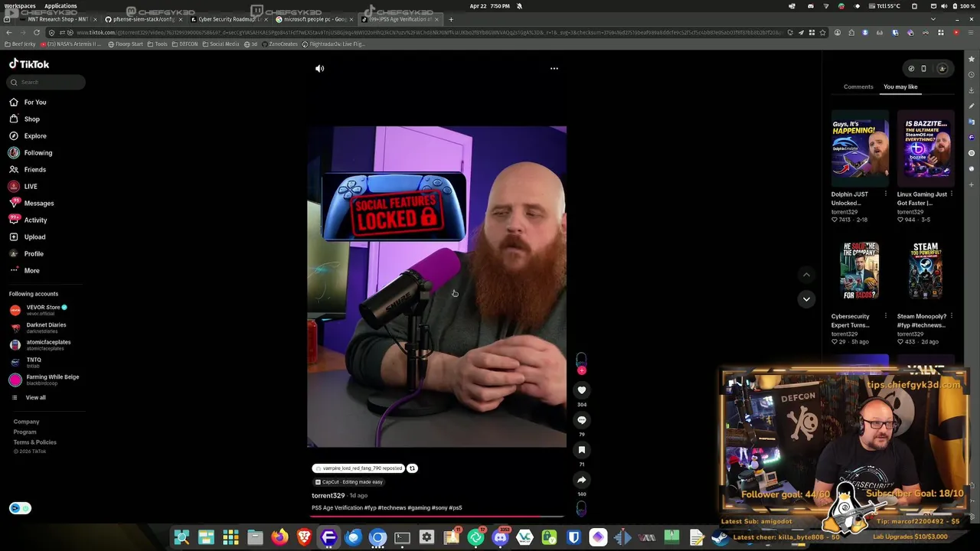980x551 pixels.
Task: Open the LIVE section
Action: tap(23, 186)
